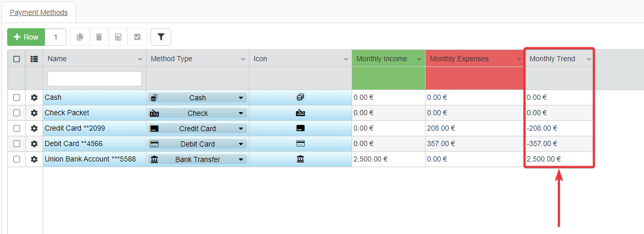Screen dimensions: 644x234
Task: Open the gear settings for Cash row
Action: pyautogui.click(x=34, y=98)
